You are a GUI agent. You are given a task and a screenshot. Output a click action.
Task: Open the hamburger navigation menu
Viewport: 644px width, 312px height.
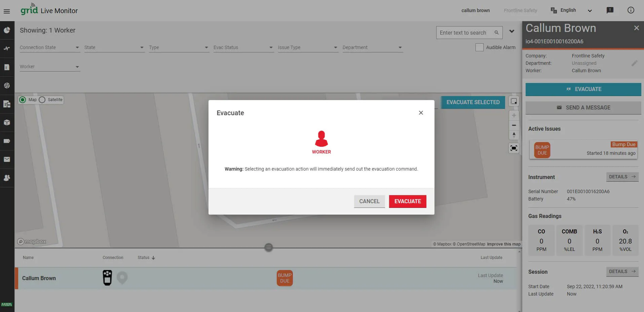tap(7, 11)
